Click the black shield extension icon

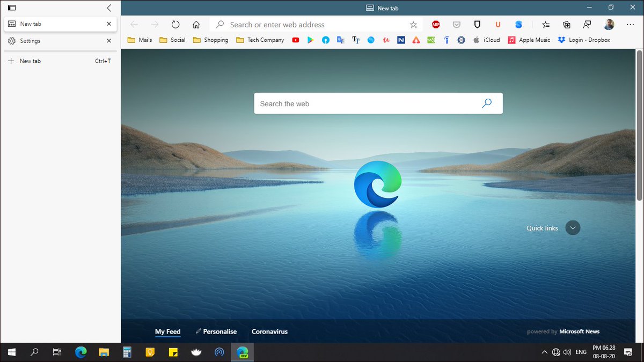pos(477,25)
